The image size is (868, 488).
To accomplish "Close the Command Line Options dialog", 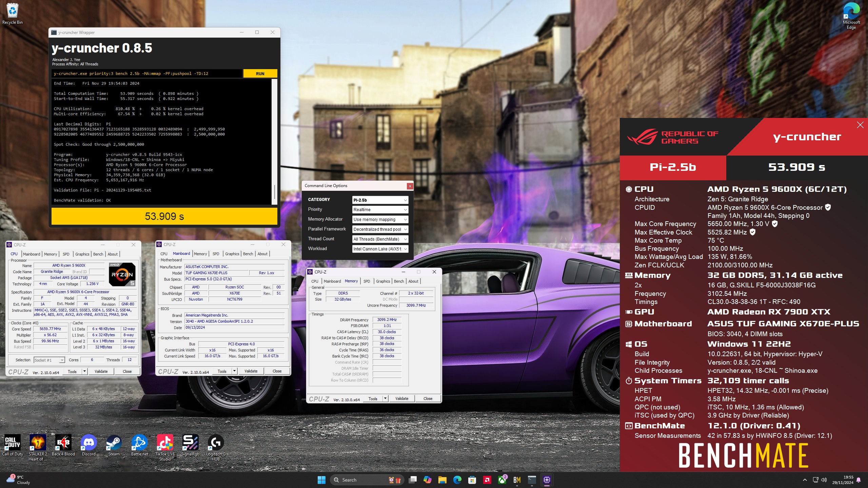I will tap(410, 186).
